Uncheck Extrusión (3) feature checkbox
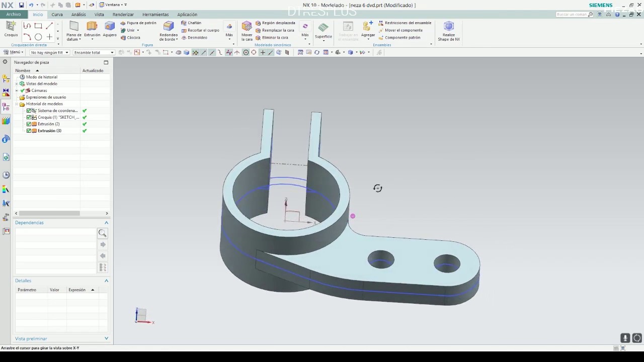Image resolution: width=644 pixels, height=362 pixels. coord(29,131)
